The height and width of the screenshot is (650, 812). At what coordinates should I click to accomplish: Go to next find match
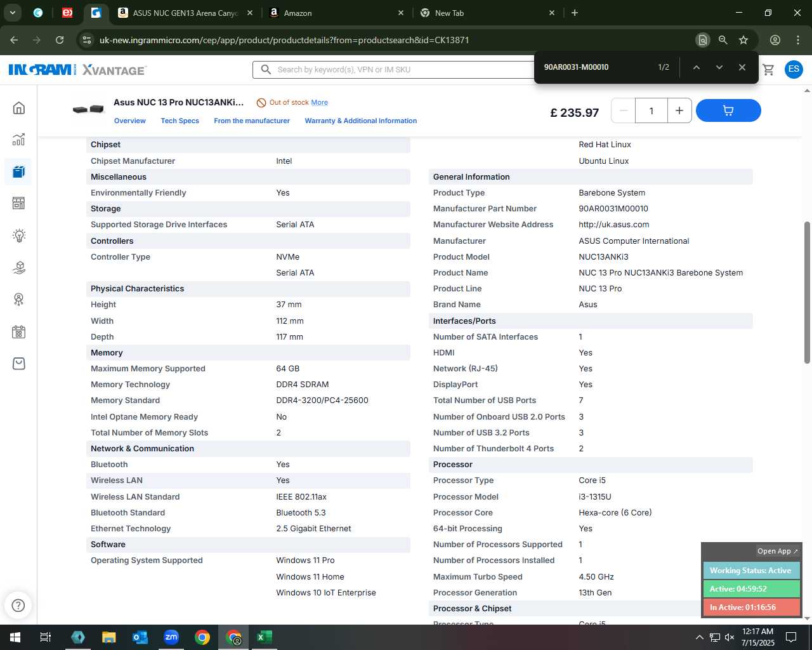pyautogui.click(x=719, y=67)
